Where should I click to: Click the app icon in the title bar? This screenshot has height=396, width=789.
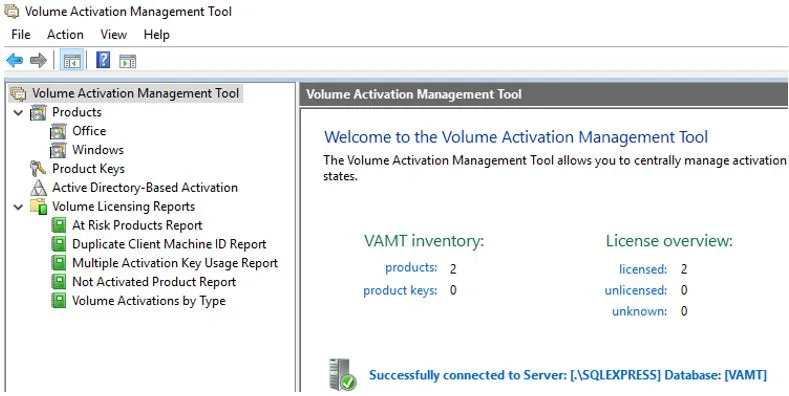(12, 11)
